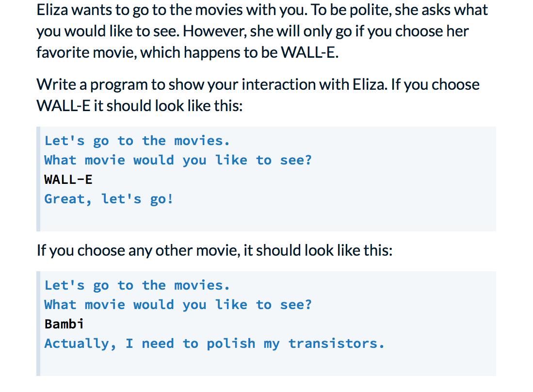533x392 pixels.
Task: Click "What movie would you like to see?" in first code block
Action: pos(178,160)
